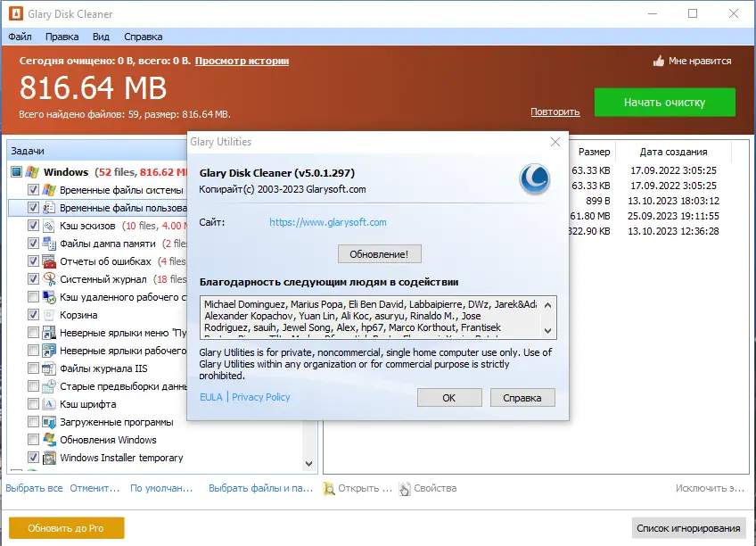756x546 pixels.
Task: Click the Корзина recycle bin icon
Action: (x=49, y=315)
